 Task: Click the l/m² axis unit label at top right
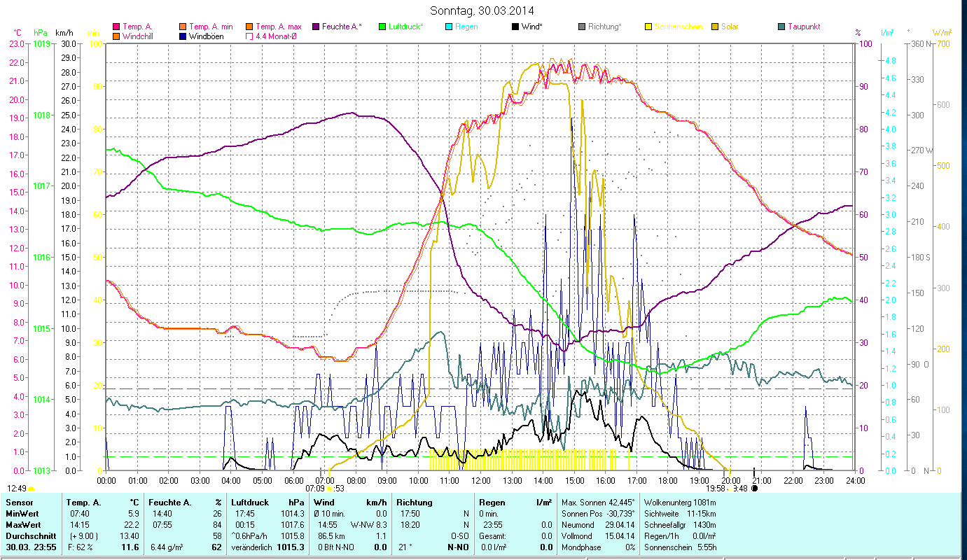[886, 33]
